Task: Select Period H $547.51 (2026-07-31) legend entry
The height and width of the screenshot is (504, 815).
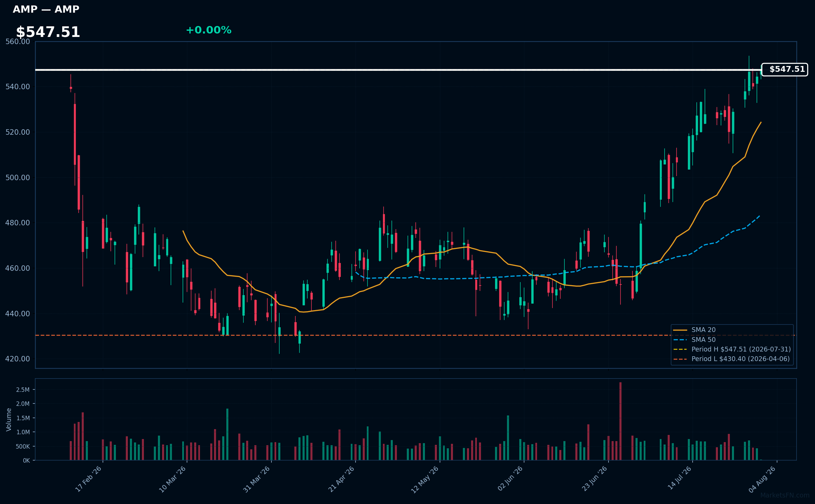Action: [732, 349]
